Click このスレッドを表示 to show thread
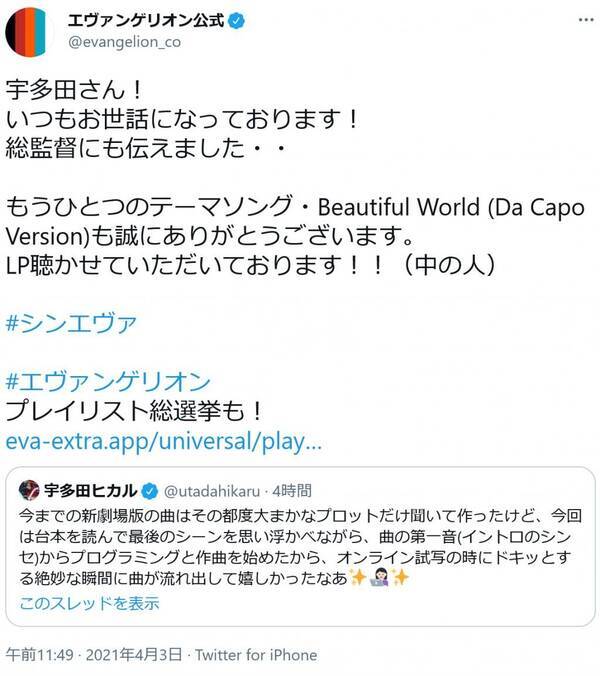600x676 pixels. pos(89,603)
